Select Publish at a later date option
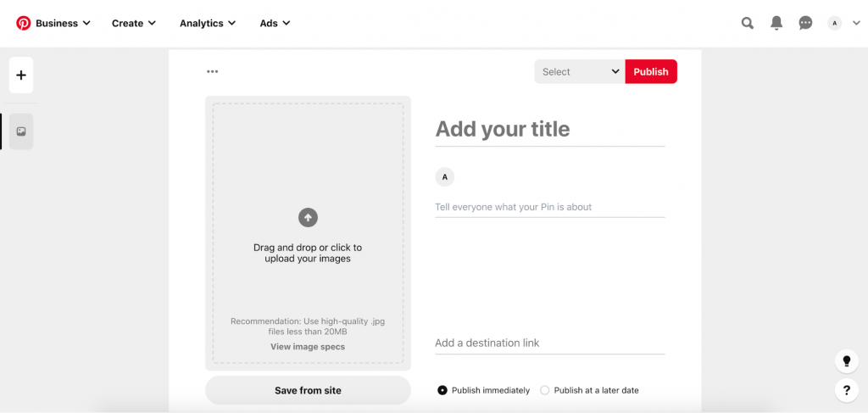868x413 pixels. point(545,390)
